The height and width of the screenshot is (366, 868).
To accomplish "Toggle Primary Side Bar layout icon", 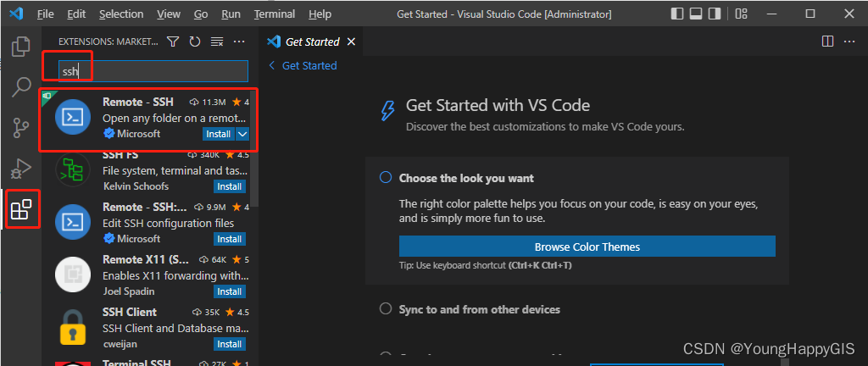I will click(x=676, y=14).
